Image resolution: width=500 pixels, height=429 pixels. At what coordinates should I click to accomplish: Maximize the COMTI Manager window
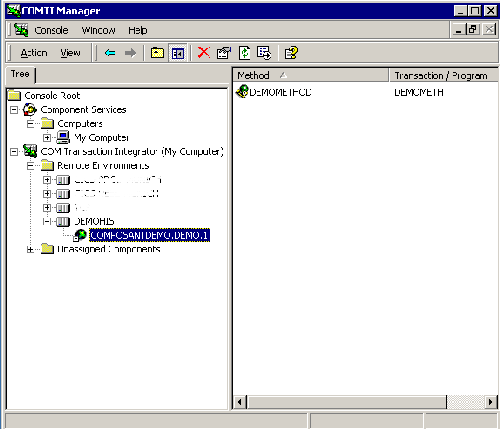[475, 11]
